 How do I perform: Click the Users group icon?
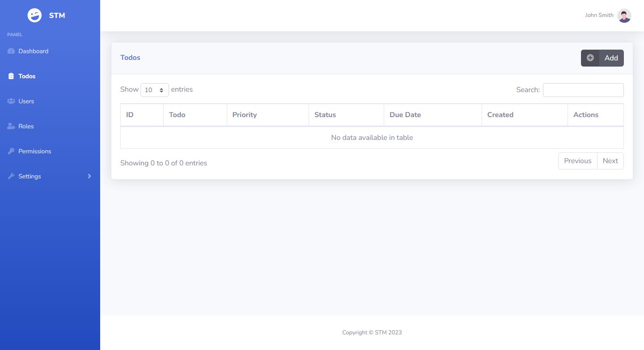(11, 101)
